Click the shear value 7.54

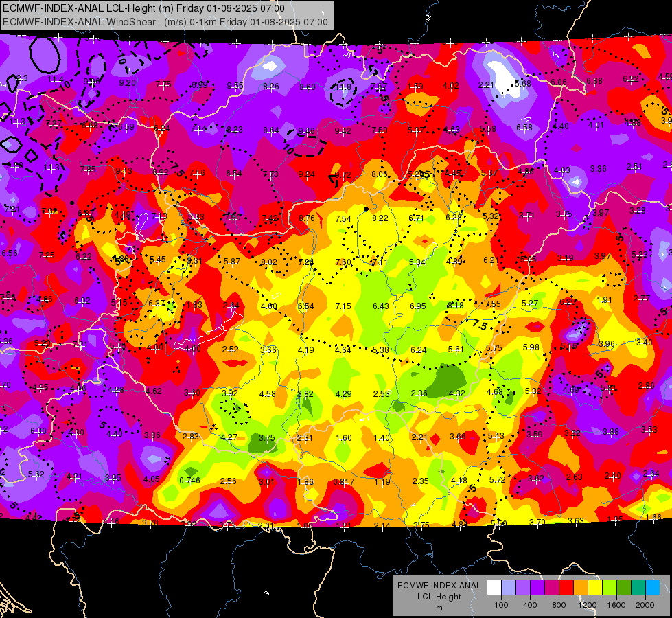click(x=343, y=219)
